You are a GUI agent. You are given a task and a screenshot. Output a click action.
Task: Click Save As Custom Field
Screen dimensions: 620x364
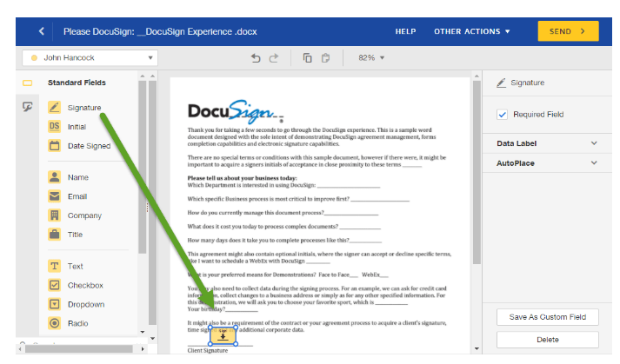pos(547,317)
